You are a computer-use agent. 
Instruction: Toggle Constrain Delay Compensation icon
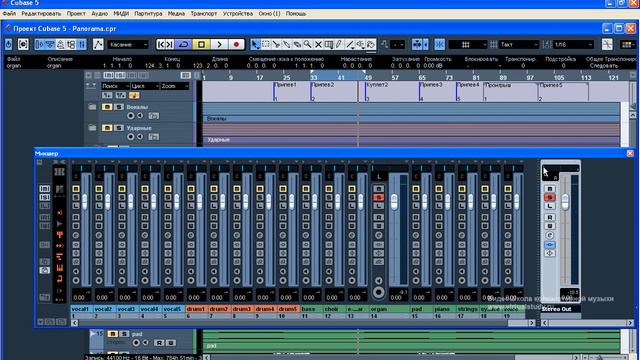coord(23,44)
